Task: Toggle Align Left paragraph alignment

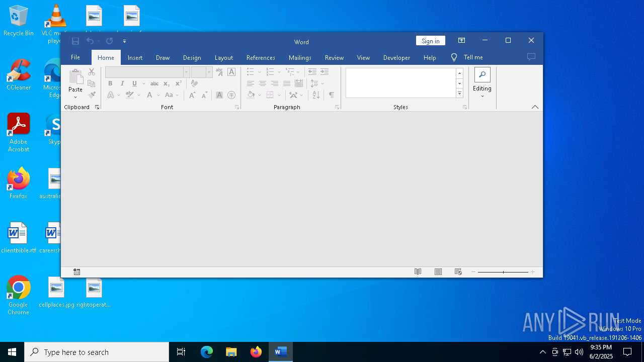Action: click(251, 83)
